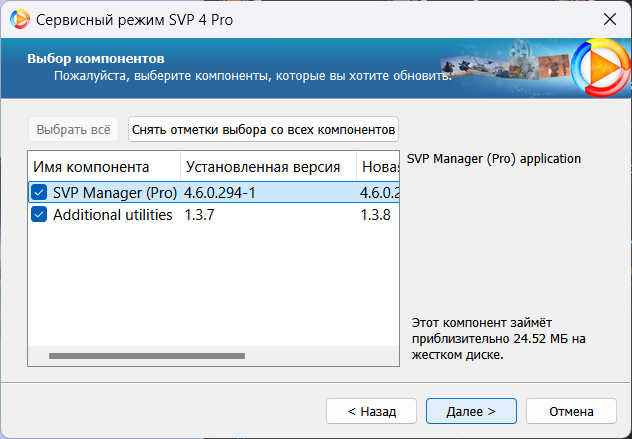The width and height of the screenshot is (632, 439).
Task: Click the horizontal scrollbar of component list
Action: pos(146,355)
